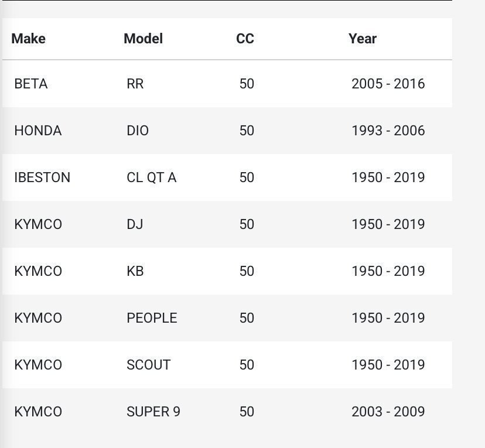Click the 2005 - 2016 year range
Image resolution: width=485 pixels, height=448 pixels.
pos(388,84)
